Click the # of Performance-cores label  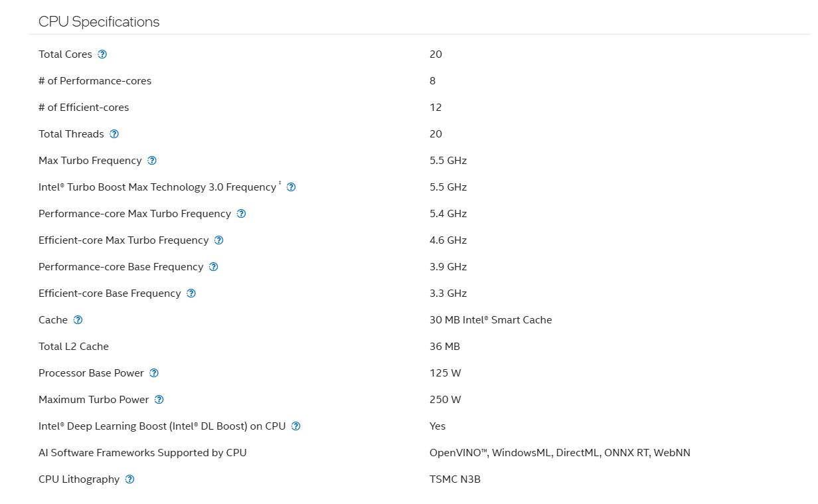(x=95, y=80)
